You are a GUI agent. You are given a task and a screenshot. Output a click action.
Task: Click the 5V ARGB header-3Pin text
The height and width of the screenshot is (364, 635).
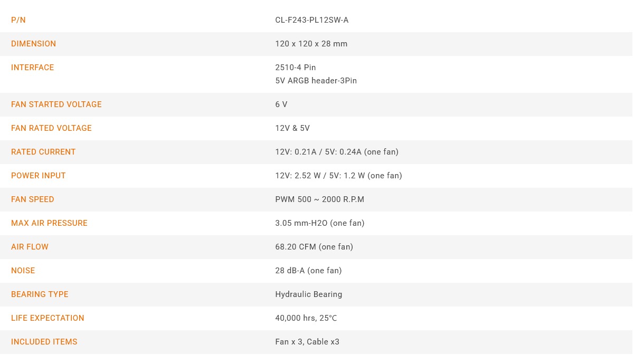point(316,81)
